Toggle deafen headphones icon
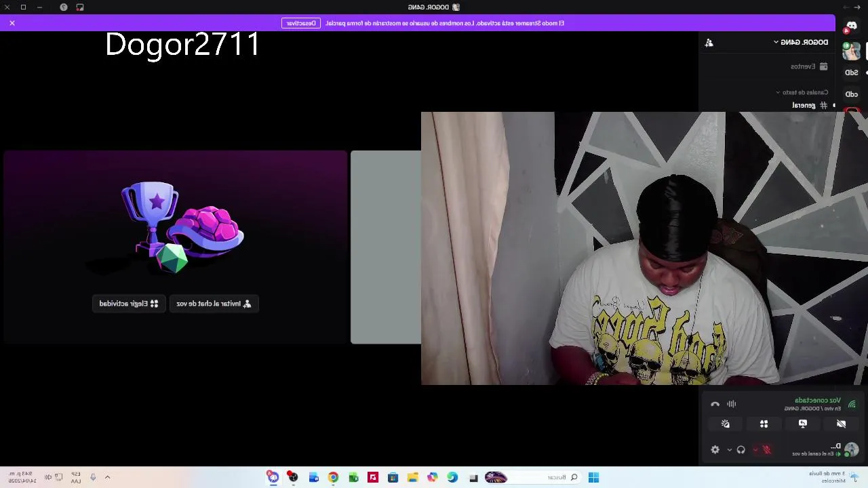 [x=741, y=449]
